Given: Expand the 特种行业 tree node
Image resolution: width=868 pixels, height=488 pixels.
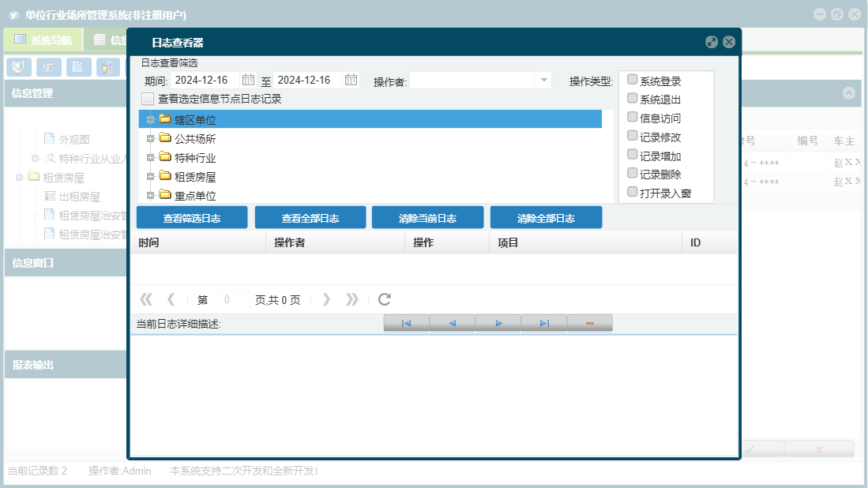Looking at the screenshot, I should coord(150,158).
